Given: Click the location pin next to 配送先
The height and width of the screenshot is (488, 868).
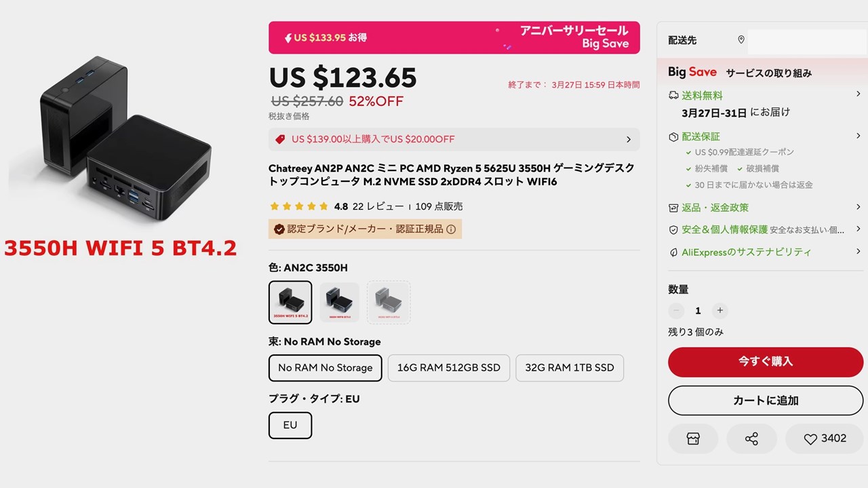Looking at the screenshot, I should point(741,41).
